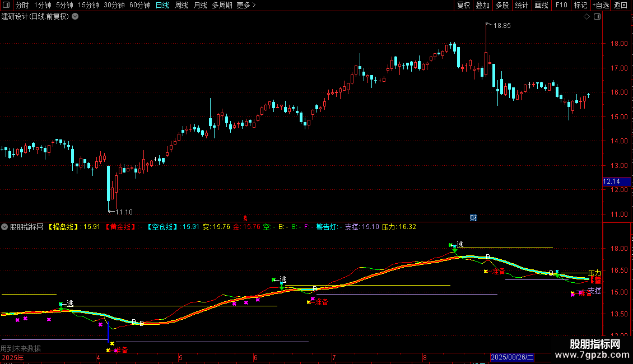Open the 多股 multi-stock view

click(x=502, y=5)
